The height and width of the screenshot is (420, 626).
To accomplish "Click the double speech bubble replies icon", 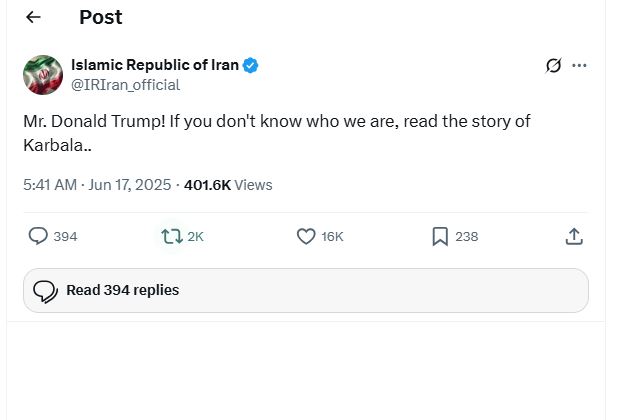I will (x=45, y=291).
